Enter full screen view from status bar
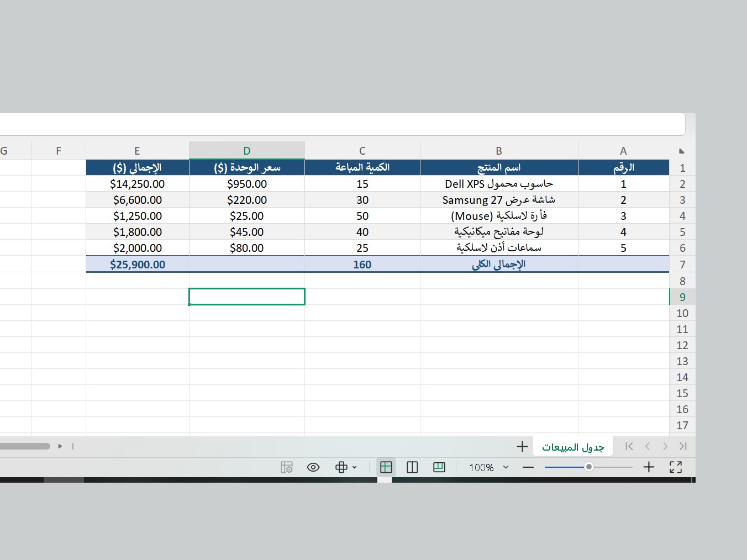Image resolution: width=747 pixels, height=560 pixels. pos(676,467)
